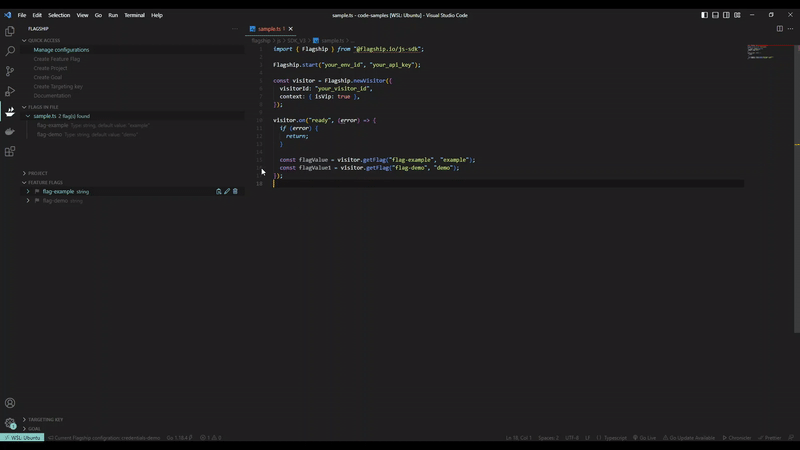800x450 pixels.
Task: Toggle the panel layout button
Action: coord(715,15)
